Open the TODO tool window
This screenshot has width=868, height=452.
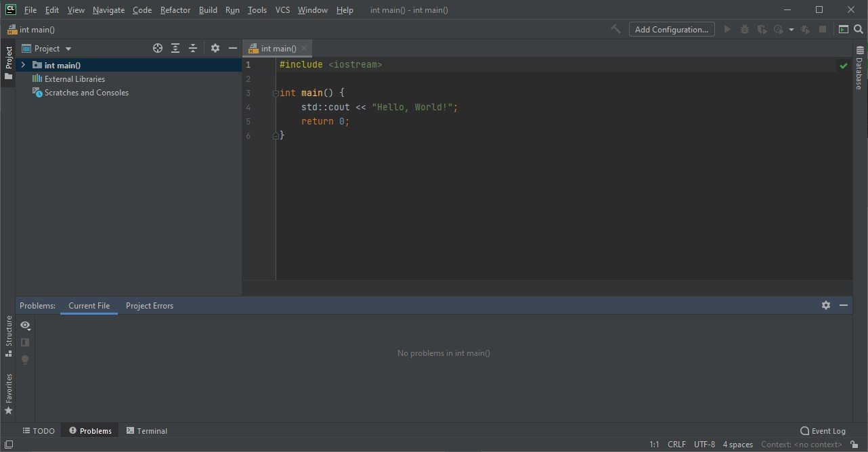click(x=39, y=431)
